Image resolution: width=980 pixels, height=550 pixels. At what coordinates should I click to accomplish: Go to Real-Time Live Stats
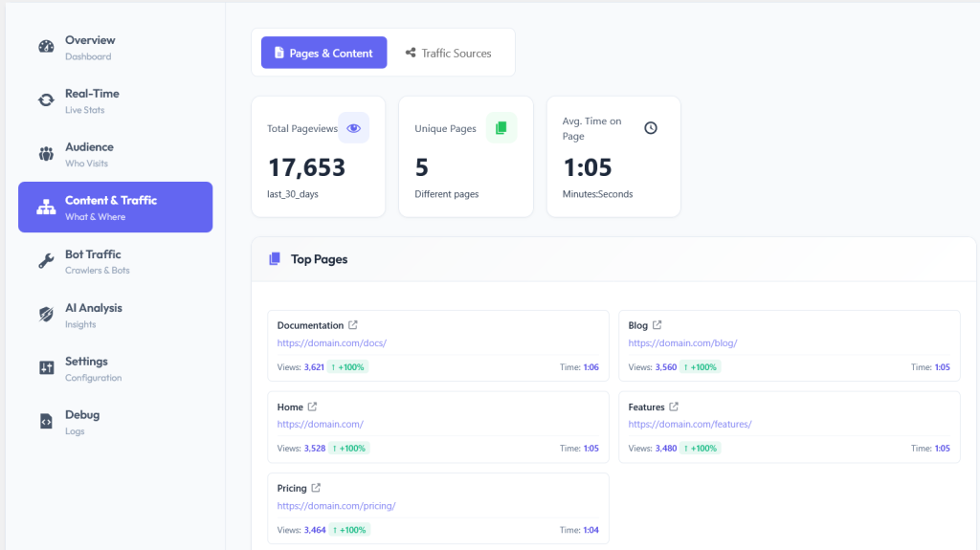116,100
